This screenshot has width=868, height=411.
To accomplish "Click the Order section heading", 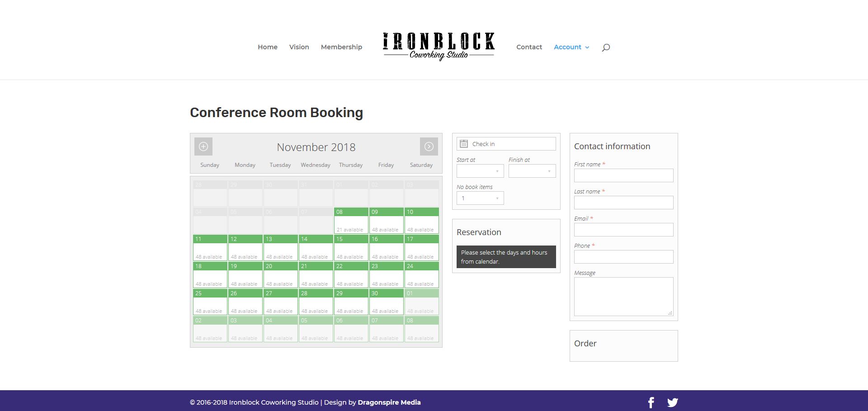I will (x=585, y=344).
